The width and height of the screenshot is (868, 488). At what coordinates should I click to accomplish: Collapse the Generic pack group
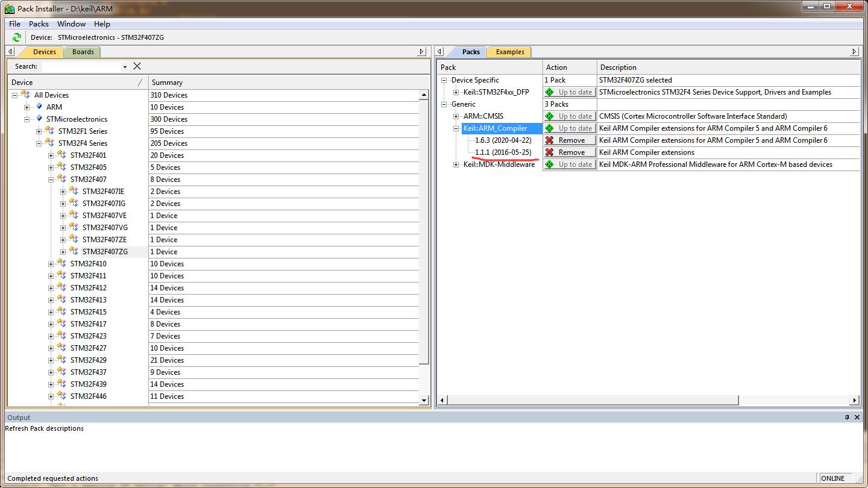(x=444, y=104)
